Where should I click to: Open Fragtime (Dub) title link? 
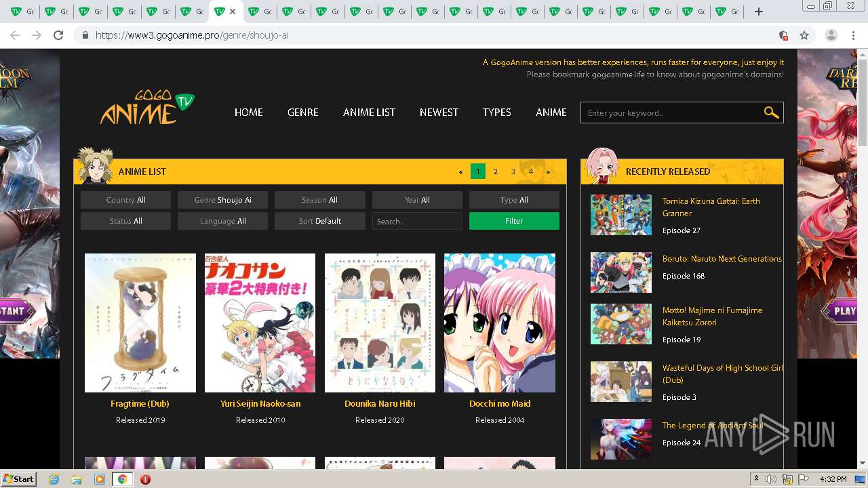pos(140,403)
